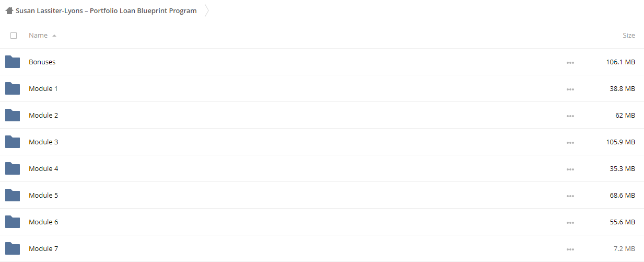The width and height of the screenshot is (644, 262).
Task: Toggle the select-all checkbox in header
Action: [14, 36]
